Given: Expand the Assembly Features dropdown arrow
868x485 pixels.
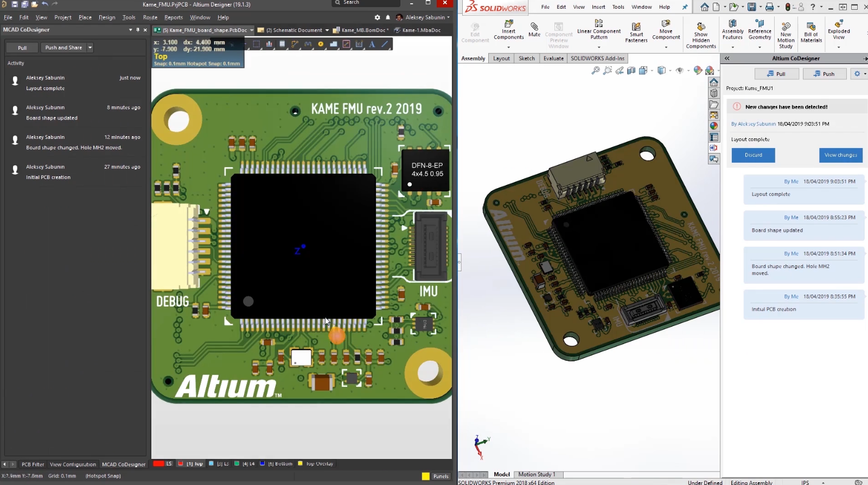Looking at the screenshot, I should (732, 47).
